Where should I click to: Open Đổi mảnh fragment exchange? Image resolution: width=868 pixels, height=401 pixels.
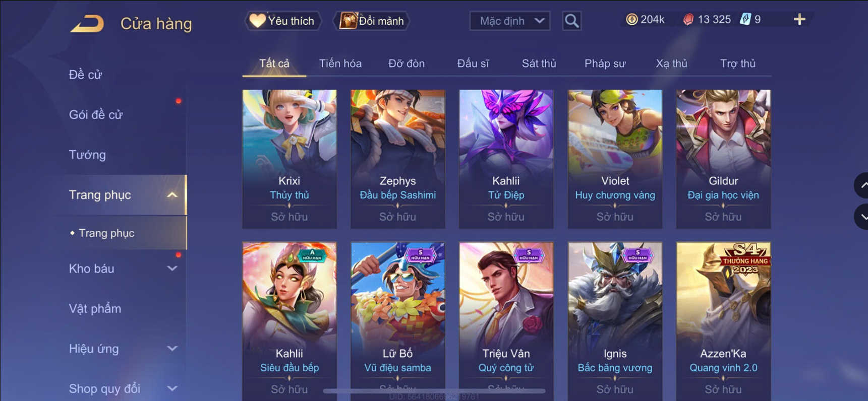click(x=372, y=21)
